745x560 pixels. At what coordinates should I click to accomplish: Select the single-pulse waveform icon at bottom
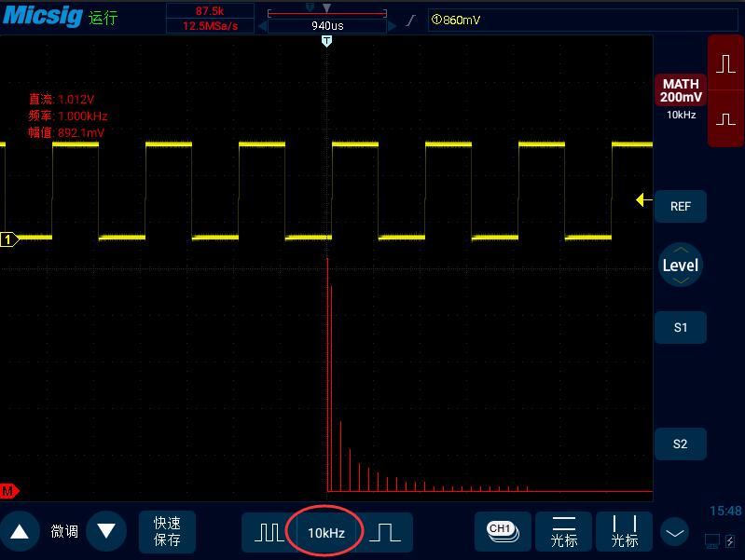click(x=385, y=532)
